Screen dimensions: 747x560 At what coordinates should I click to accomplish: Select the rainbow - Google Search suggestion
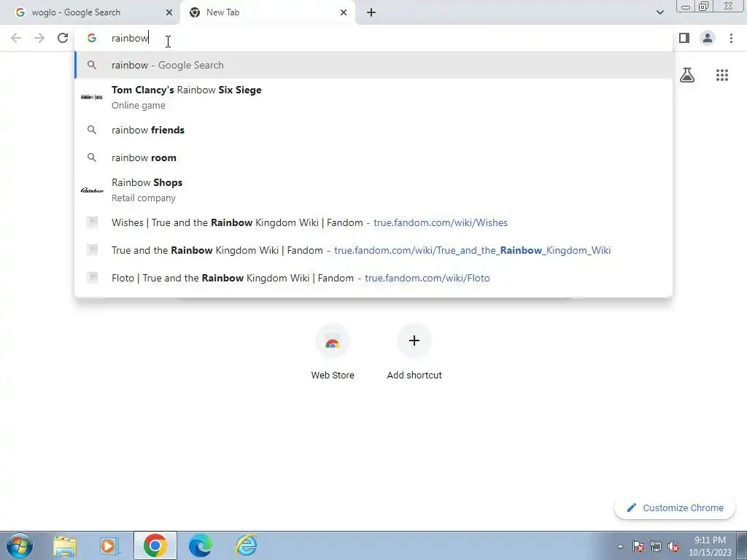(374, 65)
